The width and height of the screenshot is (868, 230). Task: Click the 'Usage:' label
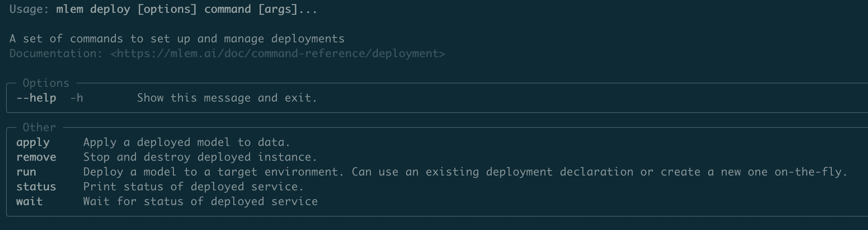pyautogui.click(x=29, y=9)
